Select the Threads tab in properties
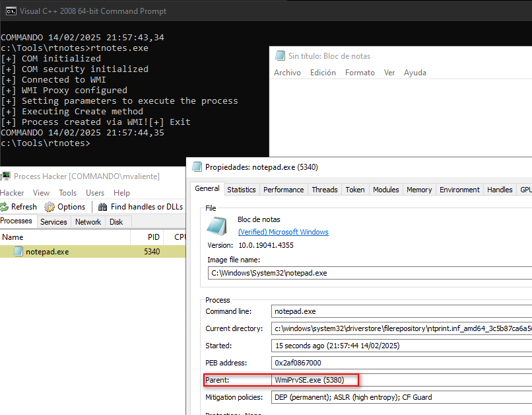This screenshot has width=532, height=415. click(x=325, y=190)
